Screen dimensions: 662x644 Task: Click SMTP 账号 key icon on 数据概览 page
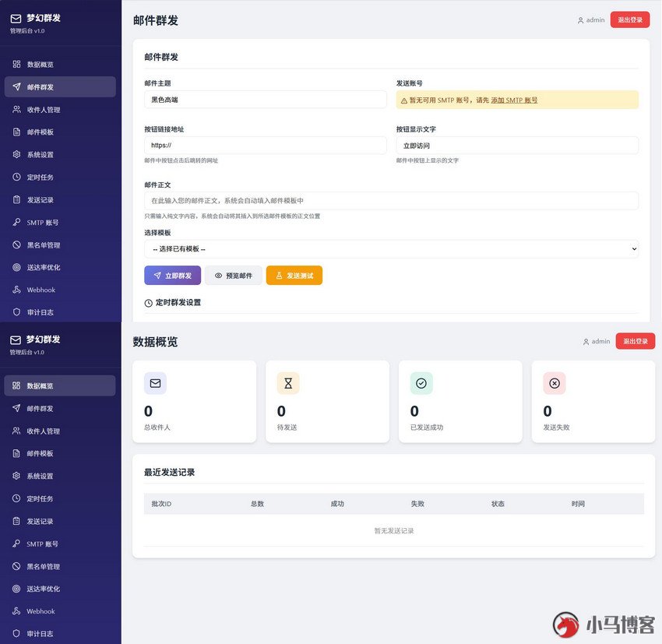pyautogui.click(x=16, y=544)
